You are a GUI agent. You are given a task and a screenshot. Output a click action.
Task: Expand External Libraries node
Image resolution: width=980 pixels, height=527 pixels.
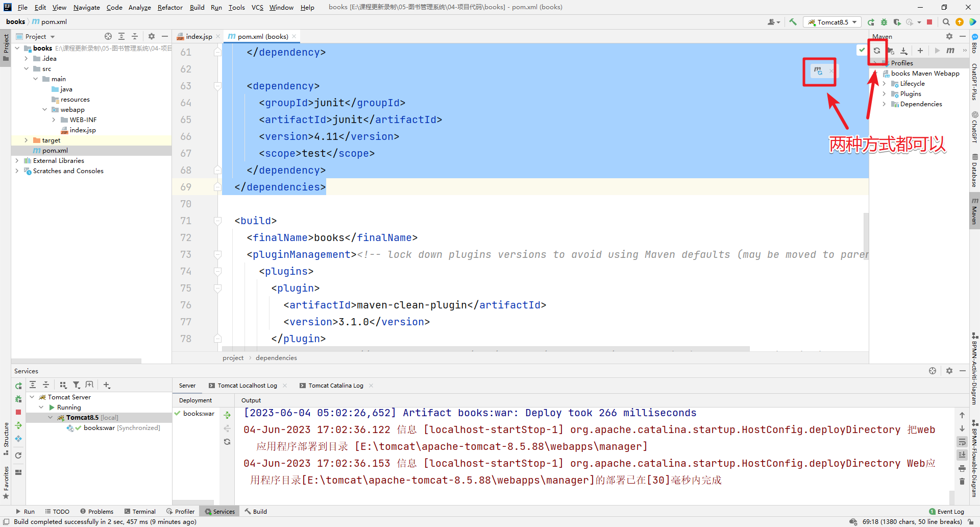[x=17, y=160]
